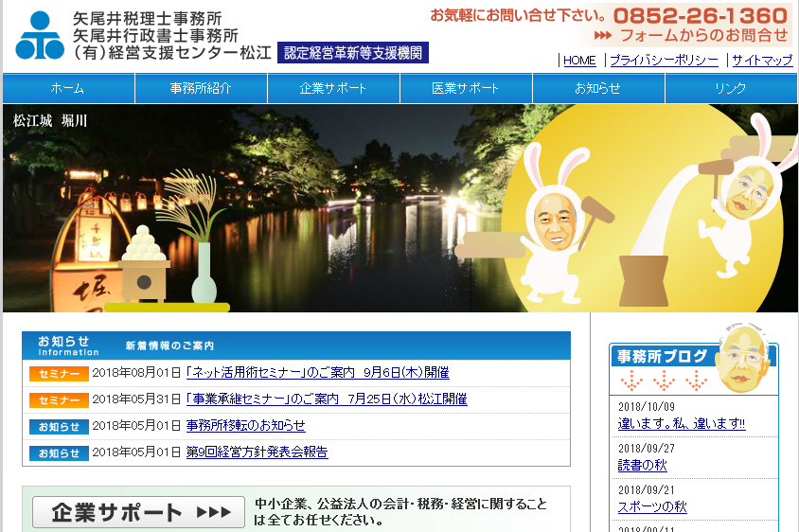Viewport: 799px width, 532px height.
Task: Click the HOME link in header
Action: [579, 61]
